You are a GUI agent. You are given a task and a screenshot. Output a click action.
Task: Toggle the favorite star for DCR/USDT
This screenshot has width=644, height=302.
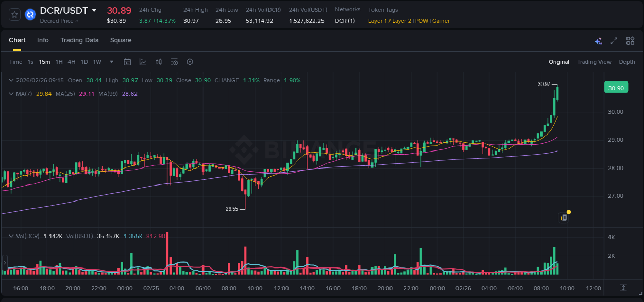coord(14,14)
